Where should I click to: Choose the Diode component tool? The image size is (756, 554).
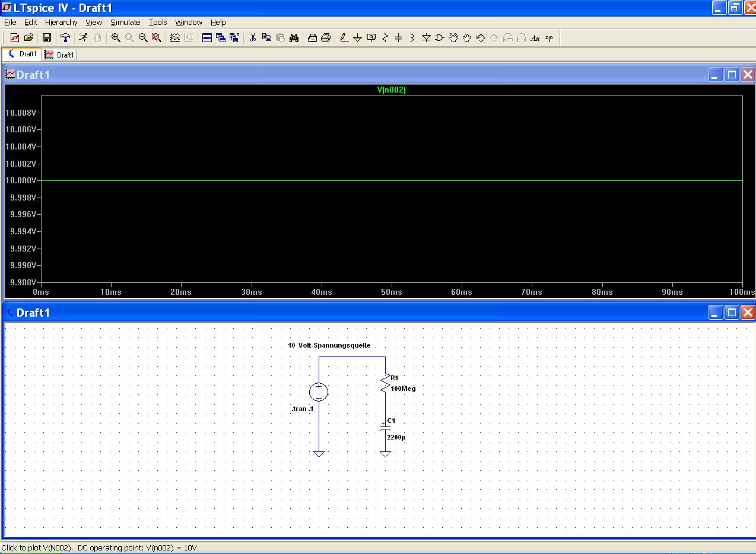tap(425, 38)
